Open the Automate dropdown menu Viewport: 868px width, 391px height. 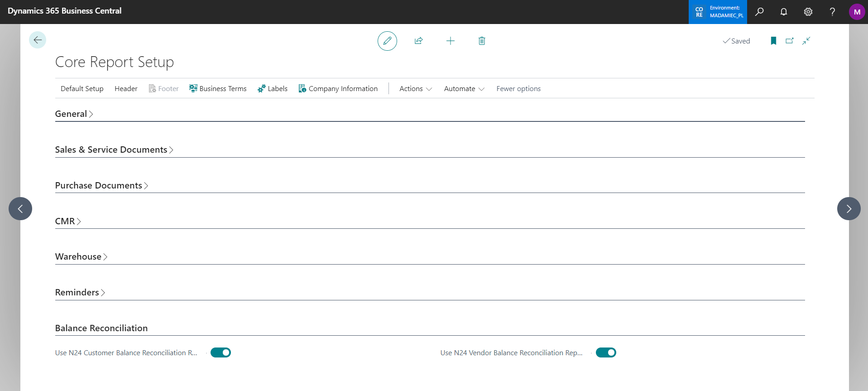[464, 89]
